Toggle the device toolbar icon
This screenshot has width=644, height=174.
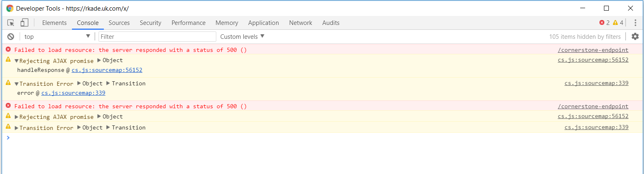point(25,23)
